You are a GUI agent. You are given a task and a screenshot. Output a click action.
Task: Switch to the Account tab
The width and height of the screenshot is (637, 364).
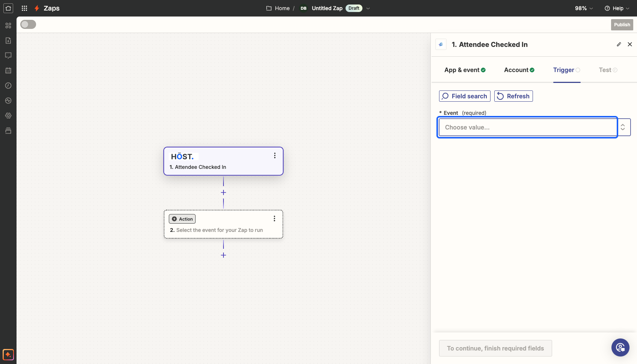pyautogui.click(x=519, y=70)
